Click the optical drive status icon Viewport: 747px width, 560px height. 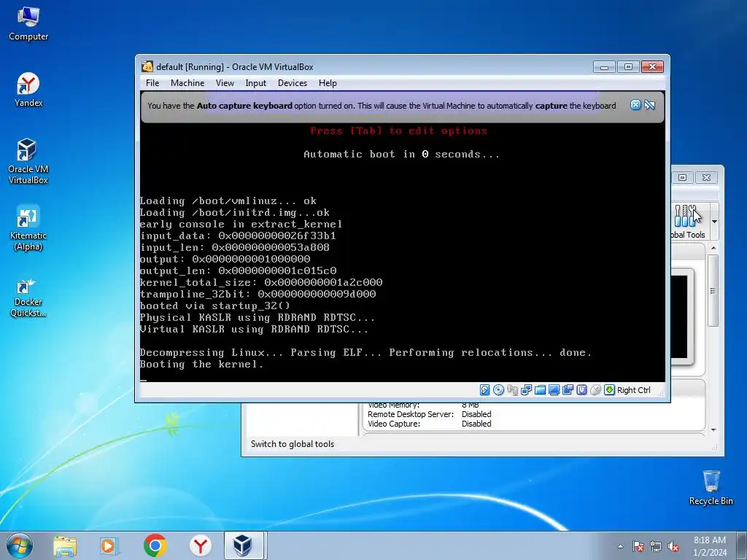(x=498, y=390)
